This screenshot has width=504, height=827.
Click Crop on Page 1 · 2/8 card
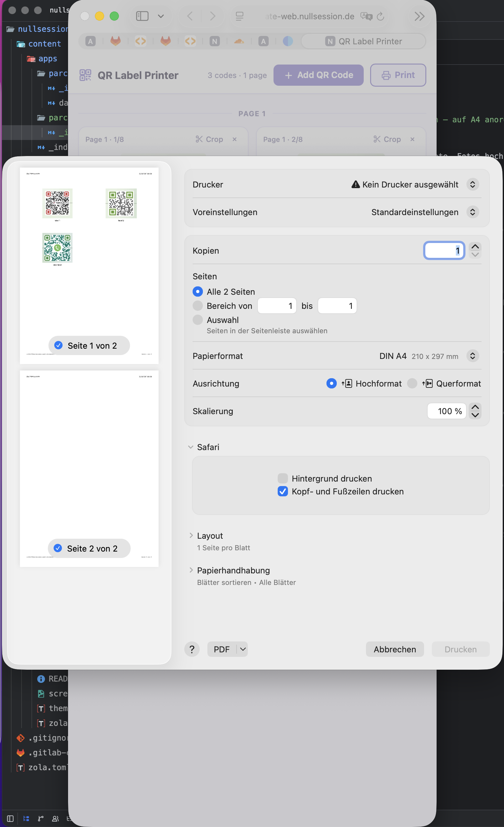(x=387, y=139)
